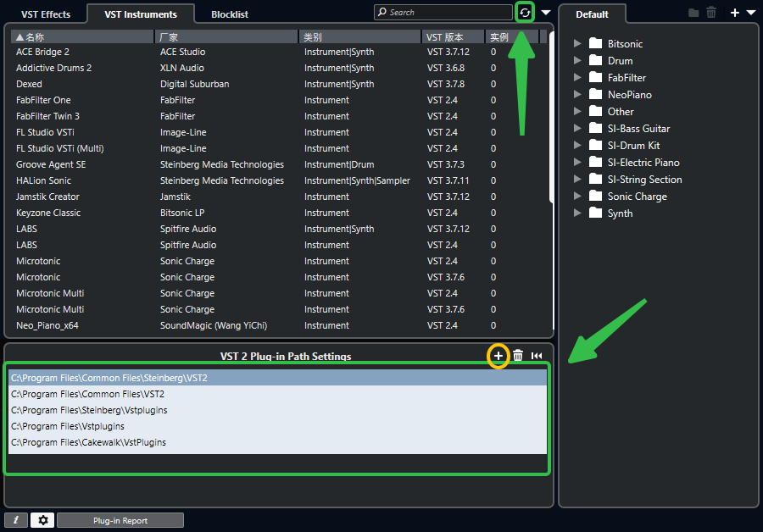763x532 pixels.
Task: Click the Instrument|Synth|Sampler category cell
Action: [357, 180]
